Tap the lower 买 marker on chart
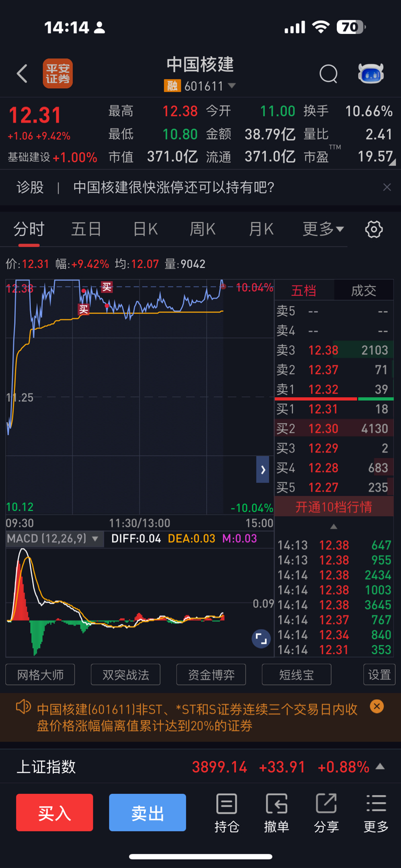Screen dimensions: 401x868 coord(84,310)
